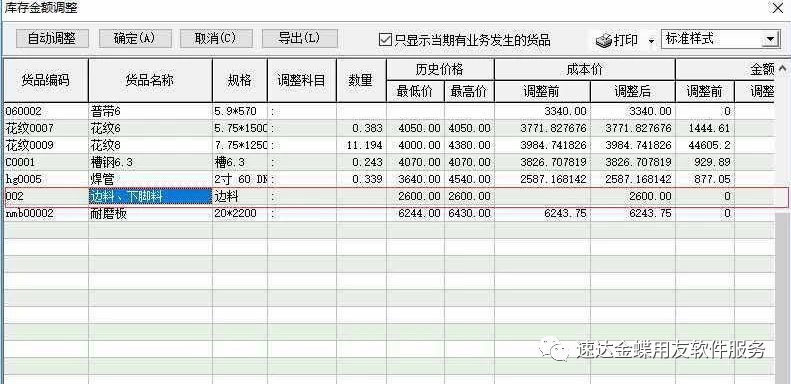Close the 库存金额调整 window
Image resolution: width=791 pixels, height=384 pixels.
pos(777,9)
